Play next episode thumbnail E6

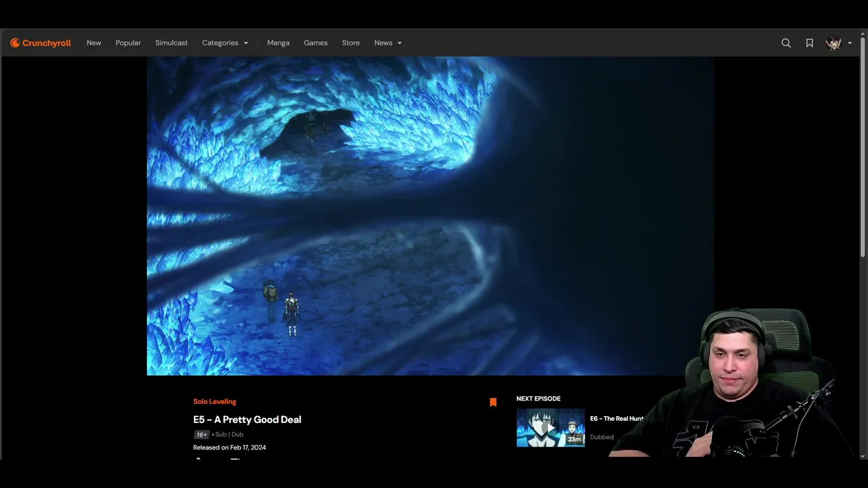click(x=551, y=427)
